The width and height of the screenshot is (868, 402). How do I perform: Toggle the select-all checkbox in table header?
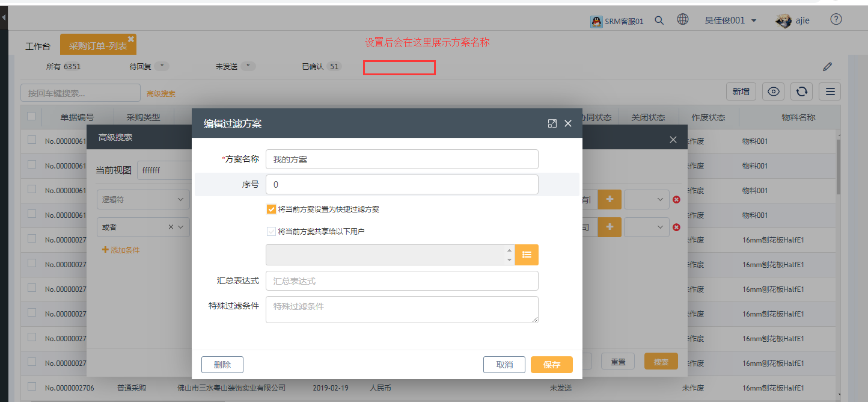point(31,117)
